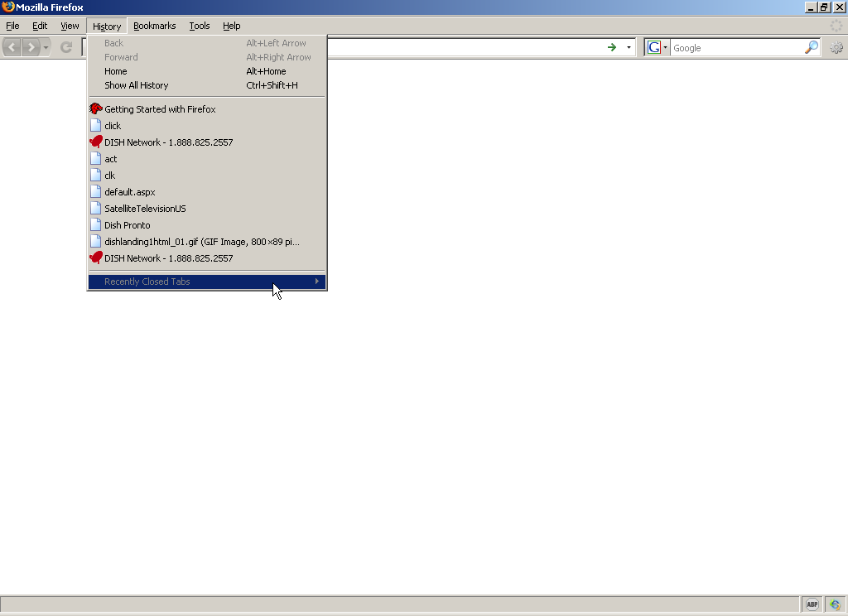Click the Reload page icon

click(66, 47)
